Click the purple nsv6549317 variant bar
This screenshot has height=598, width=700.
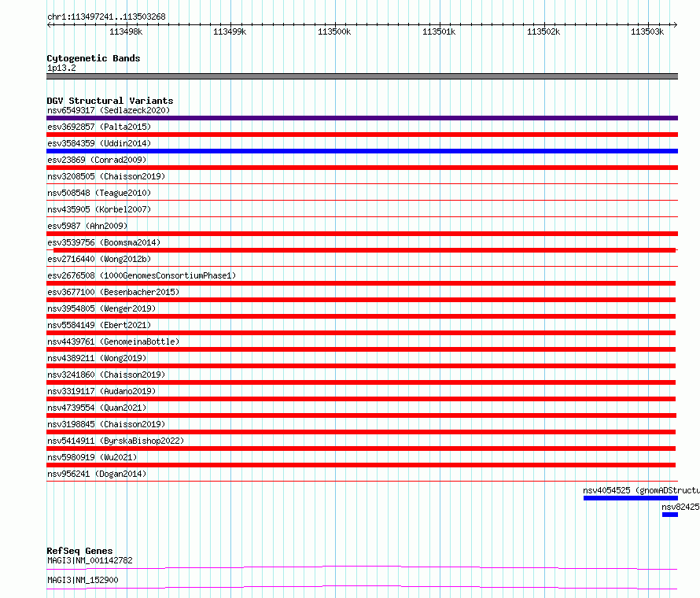[x=362, y=118]
